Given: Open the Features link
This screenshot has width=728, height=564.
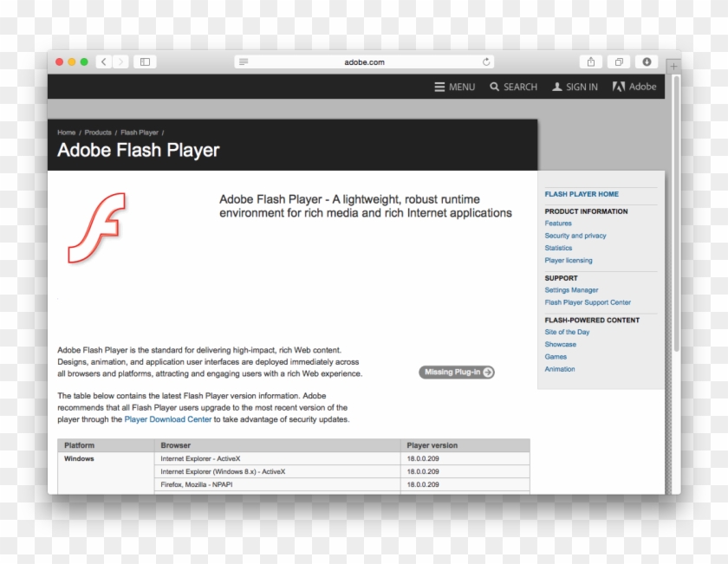Looking at the screenshot, I should coord(558,224).
